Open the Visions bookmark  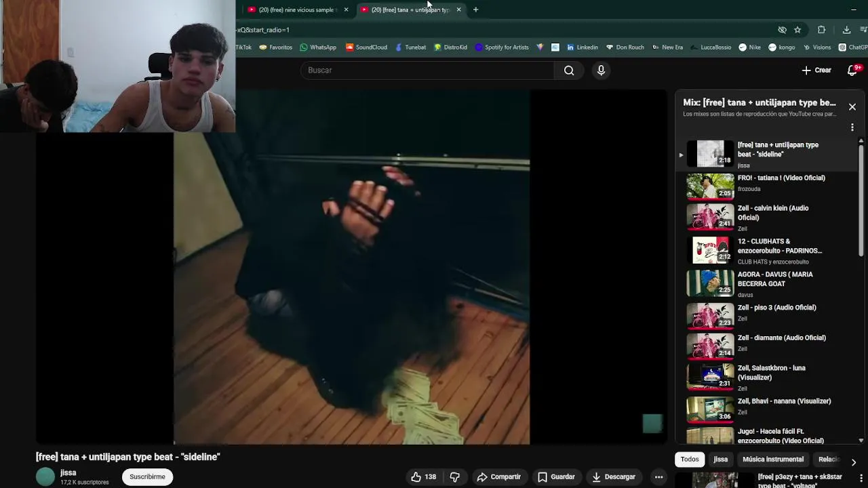[x=816, y=47]
